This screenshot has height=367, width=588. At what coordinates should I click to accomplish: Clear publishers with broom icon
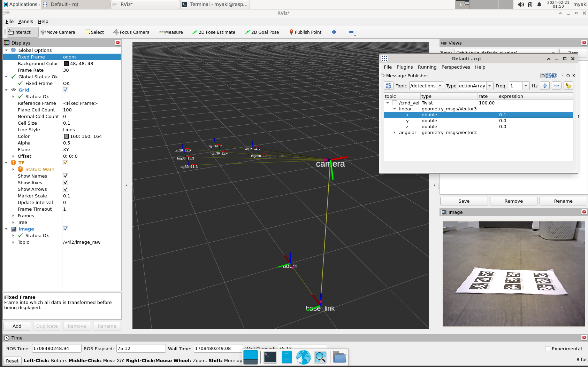[x=568, y=86]
